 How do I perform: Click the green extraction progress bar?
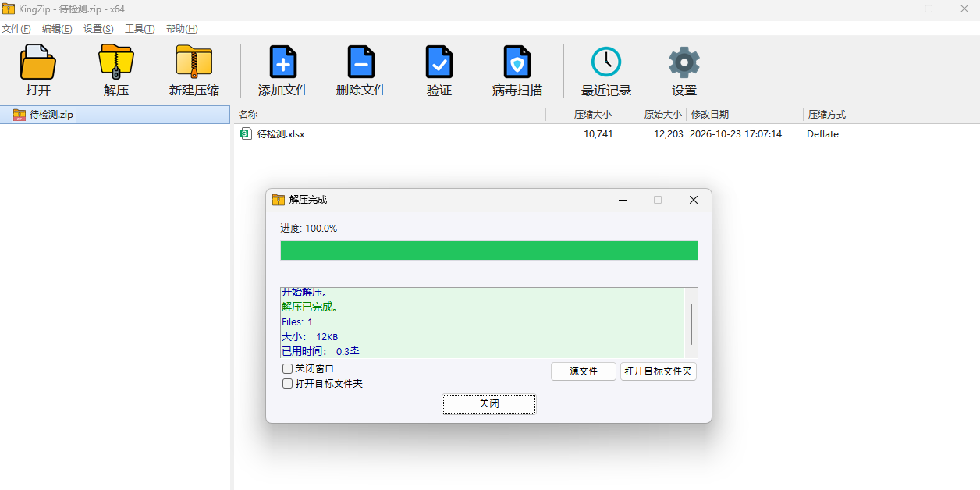(489, 250)
